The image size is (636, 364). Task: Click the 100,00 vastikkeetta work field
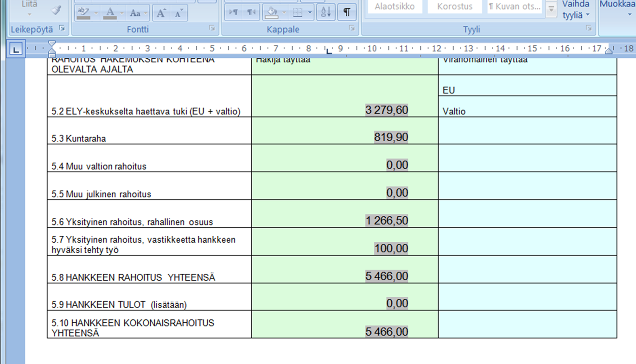click(391, 248)
